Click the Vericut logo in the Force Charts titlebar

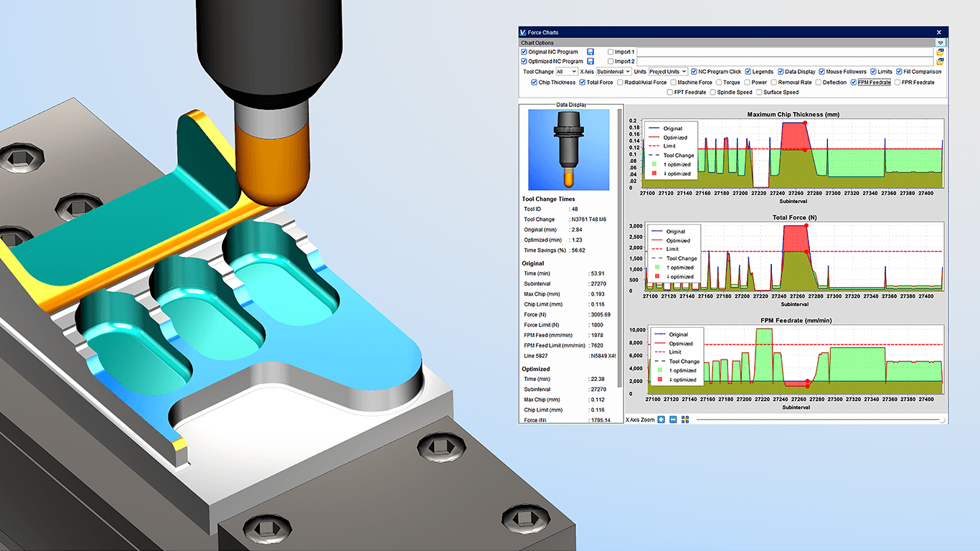(522, 32)
